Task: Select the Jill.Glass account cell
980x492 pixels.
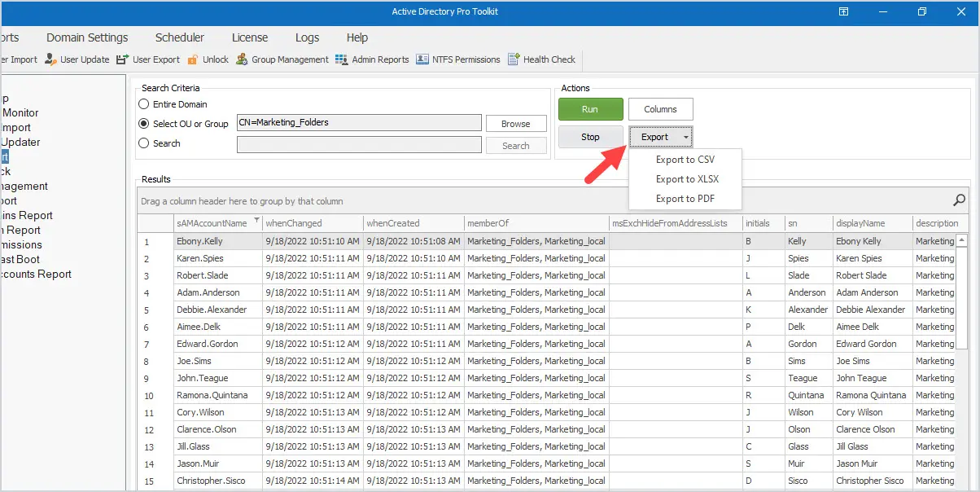Action: pos(217,446)
